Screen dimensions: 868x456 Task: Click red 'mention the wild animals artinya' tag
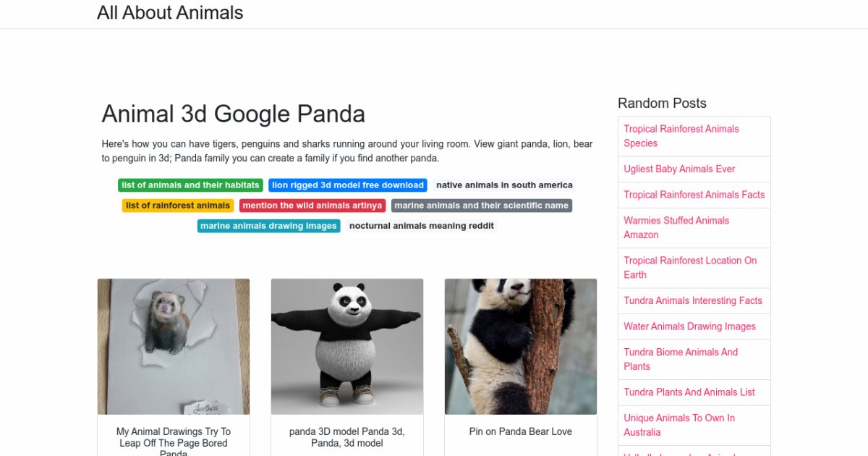tap(312, 206)
